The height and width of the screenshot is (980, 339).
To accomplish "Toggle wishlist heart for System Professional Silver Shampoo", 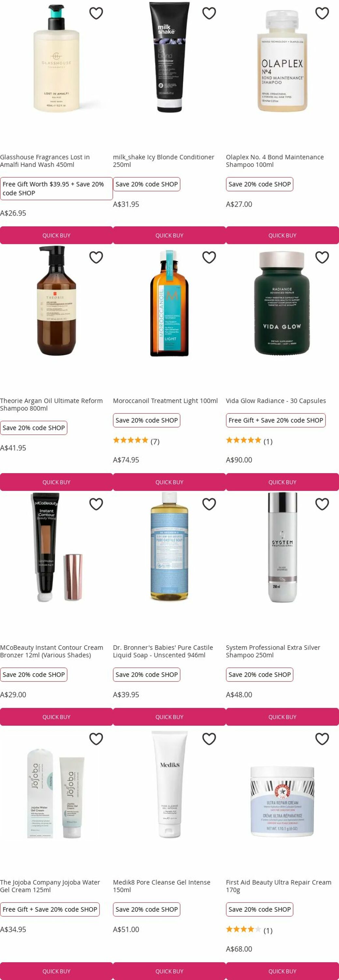I will (x=322, y=504).
